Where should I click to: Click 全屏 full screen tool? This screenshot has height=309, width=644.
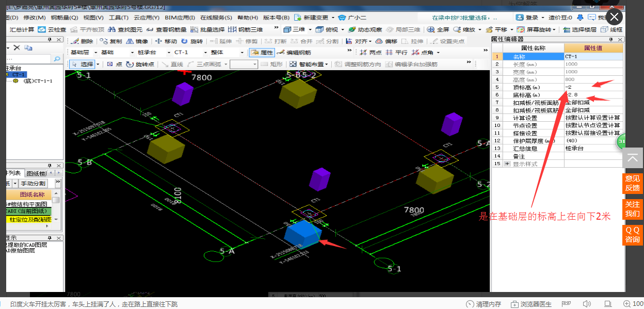438,29
